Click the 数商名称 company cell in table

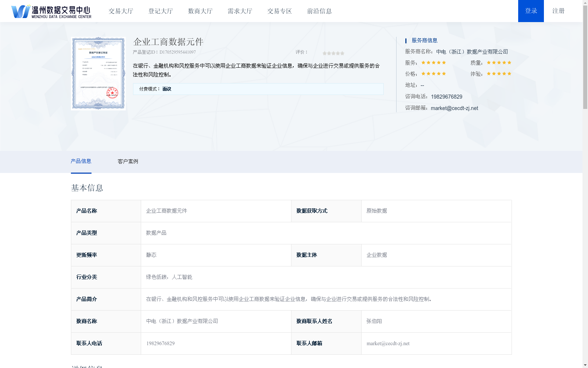pyautogui.click(x=216, y=321)
